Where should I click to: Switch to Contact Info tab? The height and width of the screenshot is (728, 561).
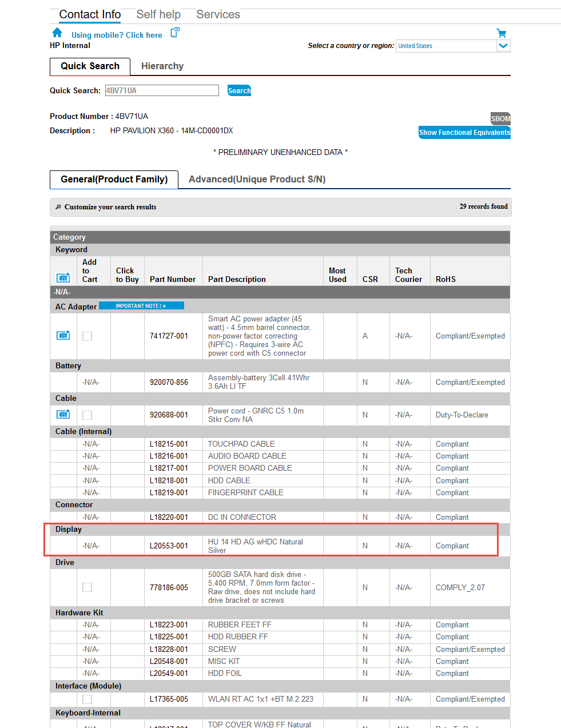coord(90,14)
